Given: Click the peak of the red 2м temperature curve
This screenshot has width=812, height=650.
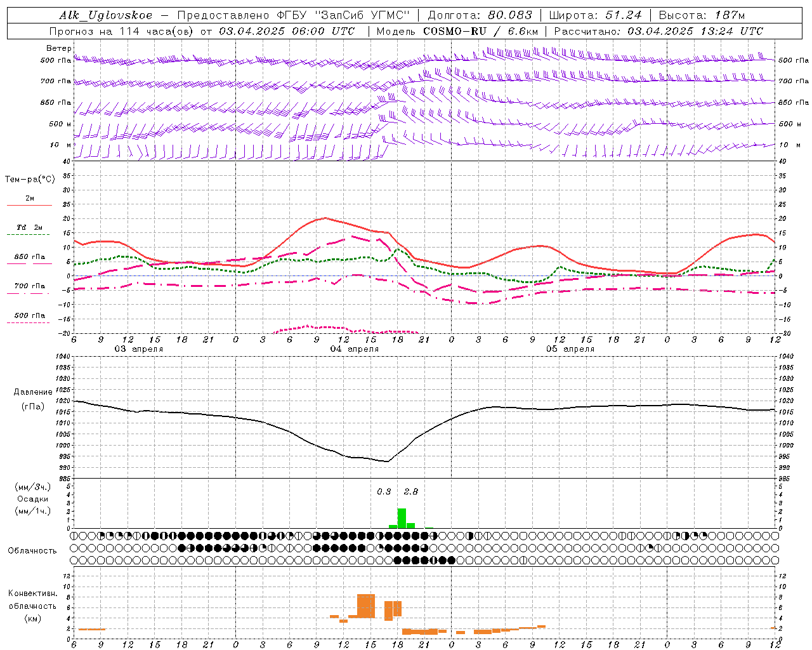Looking at the screenshot, I should click(325, 218).
